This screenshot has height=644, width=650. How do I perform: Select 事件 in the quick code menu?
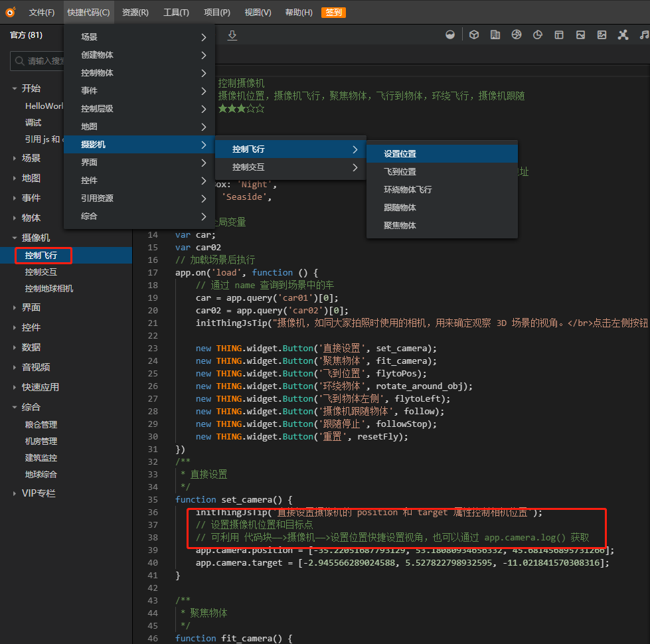click(139, 91)
